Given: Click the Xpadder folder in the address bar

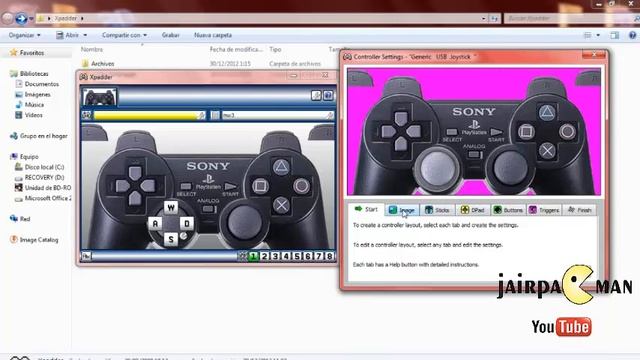Looking at the screenshot, I should [x=65, y=18].
